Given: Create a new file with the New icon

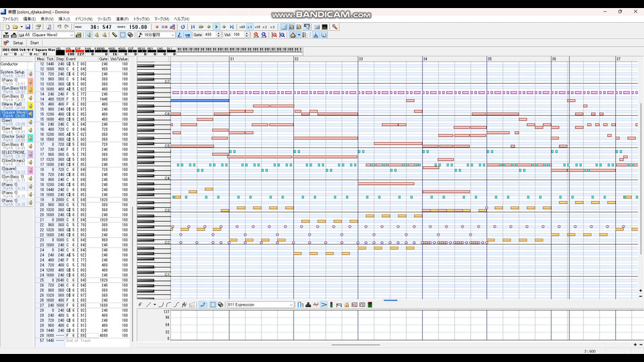Looking at the screenshot, I should point(7,27).
